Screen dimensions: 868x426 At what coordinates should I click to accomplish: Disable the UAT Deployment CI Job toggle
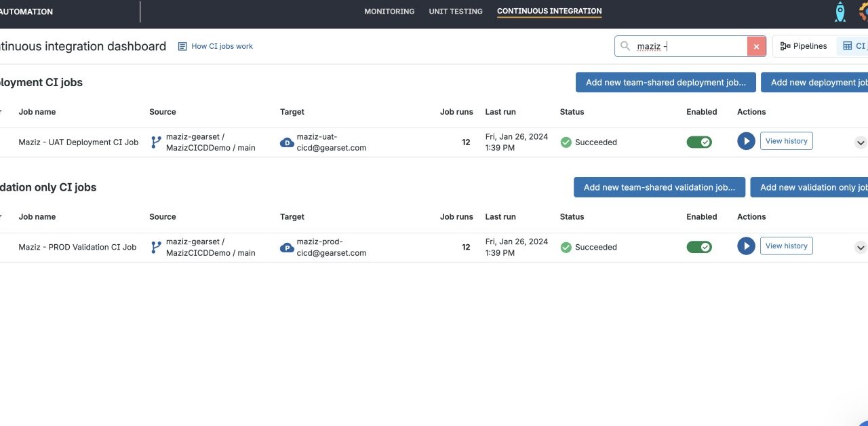click(x=699, y=142)
